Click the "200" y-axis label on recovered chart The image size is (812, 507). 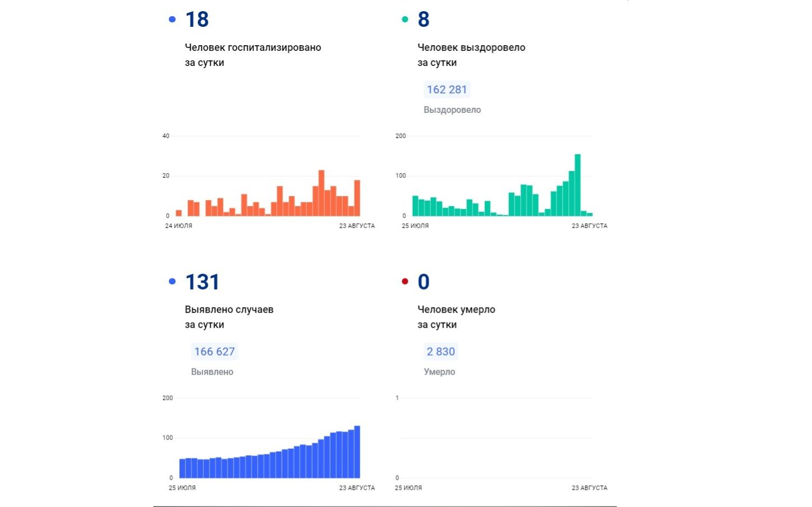(x=401, y=136)
